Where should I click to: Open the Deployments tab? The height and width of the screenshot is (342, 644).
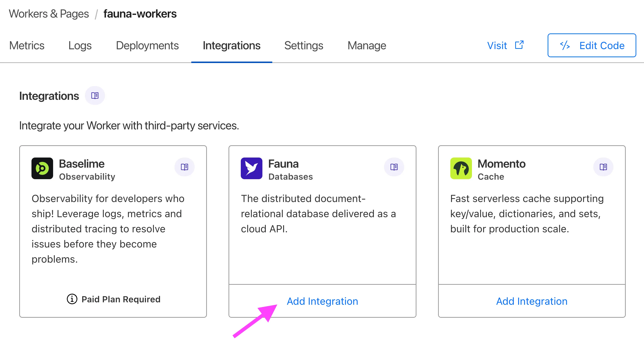click(147, 45)
